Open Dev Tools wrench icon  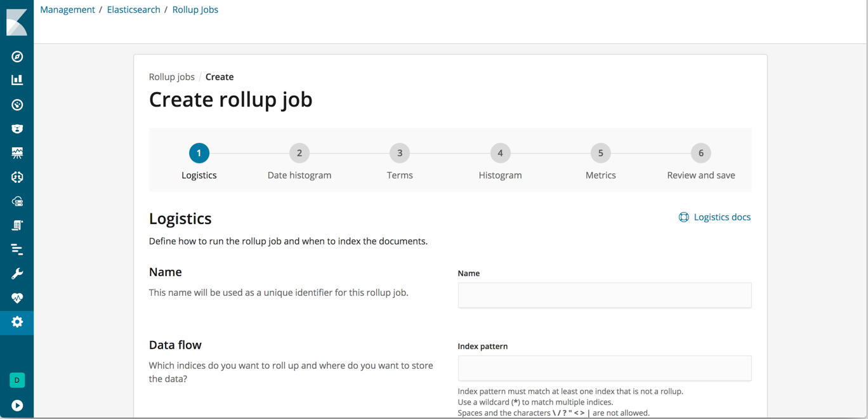(17, 274)
